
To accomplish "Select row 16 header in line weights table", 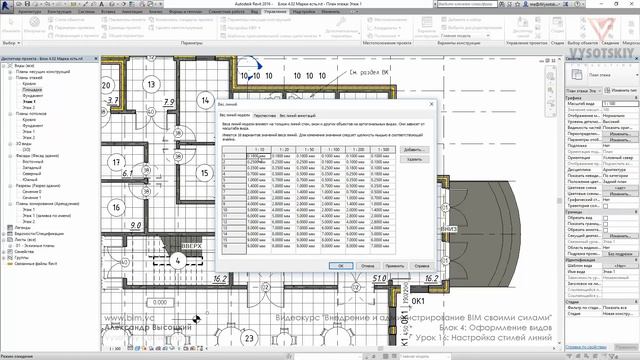I will coord(234,247).
